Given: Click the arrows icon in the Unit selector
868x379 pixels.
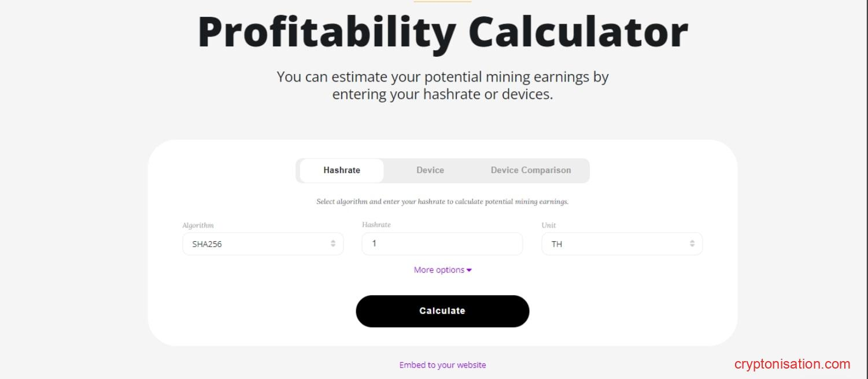Looking at the screenshot, I should tap(692, 244).
